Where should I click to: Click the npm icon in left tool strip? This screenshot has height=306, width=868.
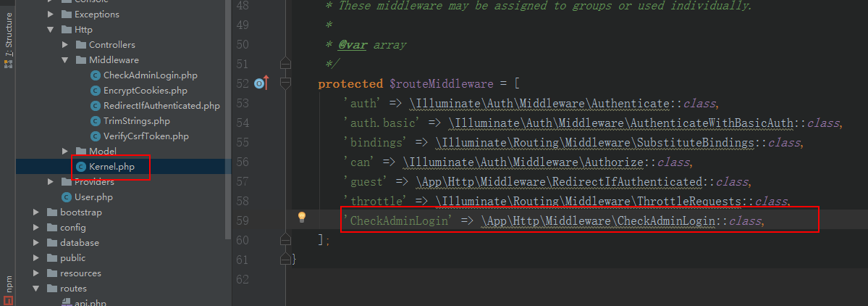tap(8, 294)
